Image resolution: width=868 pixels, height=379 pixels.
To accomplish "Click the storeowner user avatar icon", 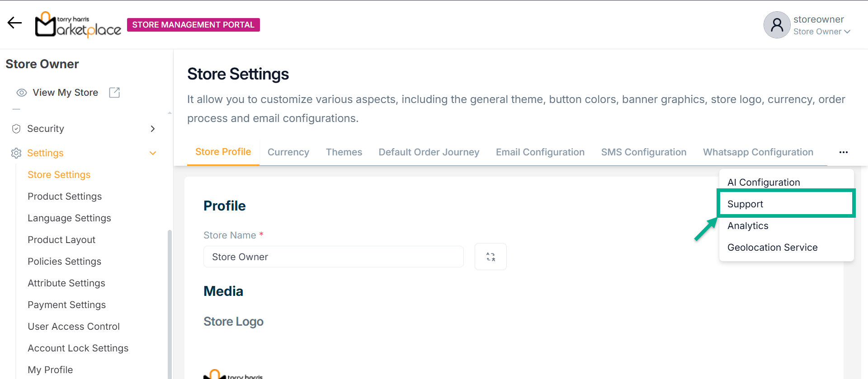I will point(777,25).
